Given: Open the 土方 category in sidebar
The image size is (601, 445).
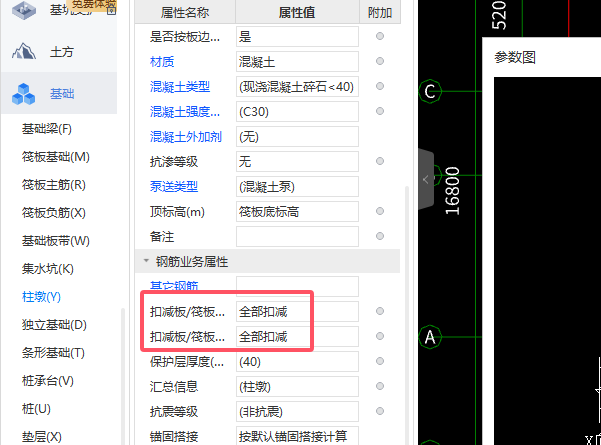Looking at the screenshot, I should click(x=61, y=51).
